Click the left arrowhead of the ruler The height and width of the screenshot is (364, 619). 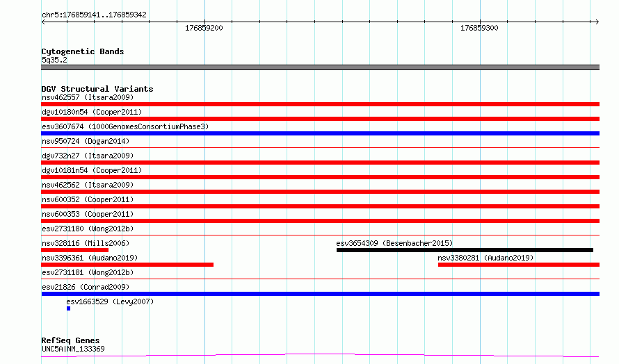(x=43, y=22)
